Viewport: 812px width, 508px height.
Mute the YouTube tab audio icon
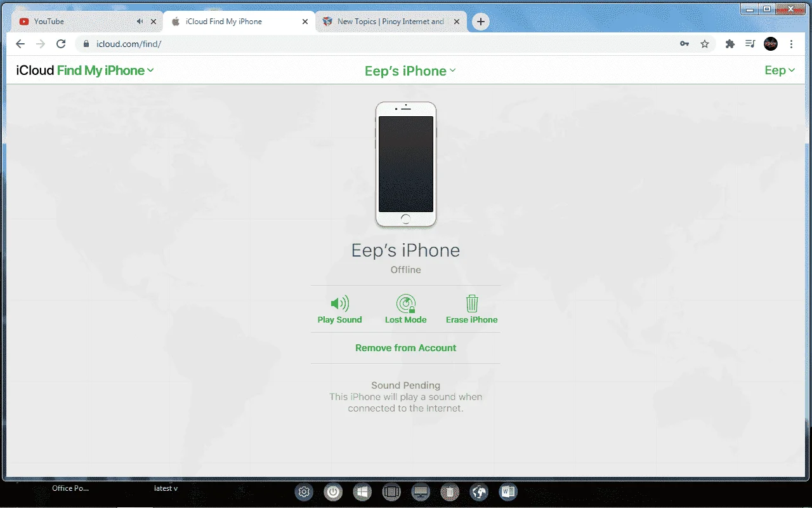(x=140, y=22)
